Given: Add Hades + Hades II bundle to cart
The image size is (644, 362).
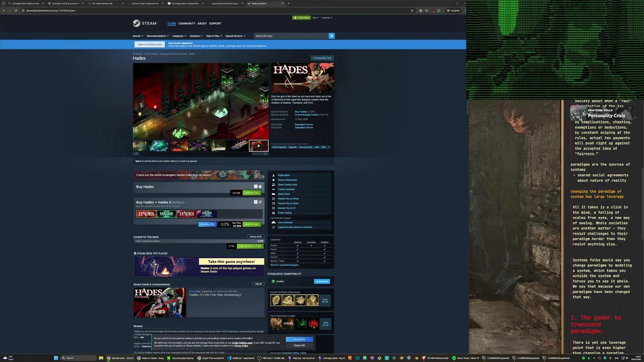Looking at the screenshot, I should [x=252, y=224].
